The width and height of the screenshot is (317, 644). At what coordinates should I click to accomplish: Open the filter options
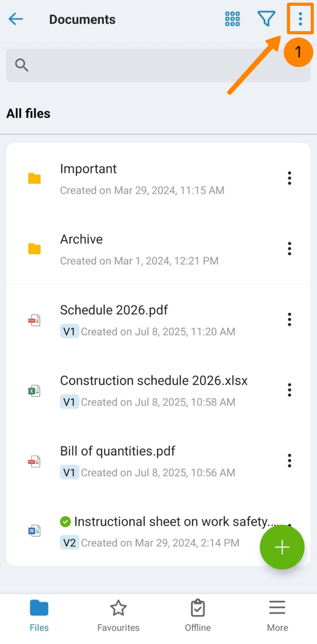coord(266,20)
